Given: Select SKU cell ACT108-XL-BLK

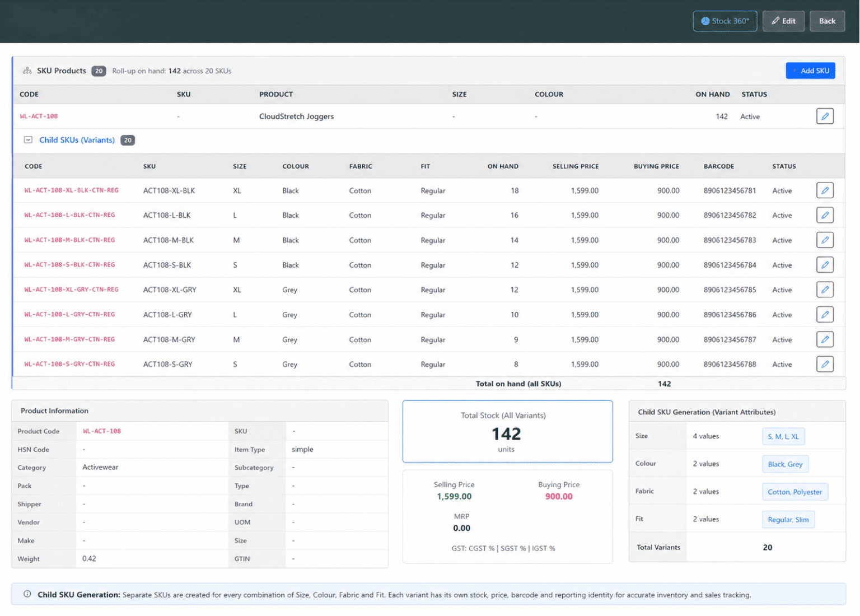Looking at the screenshot, I should point(169,190).
